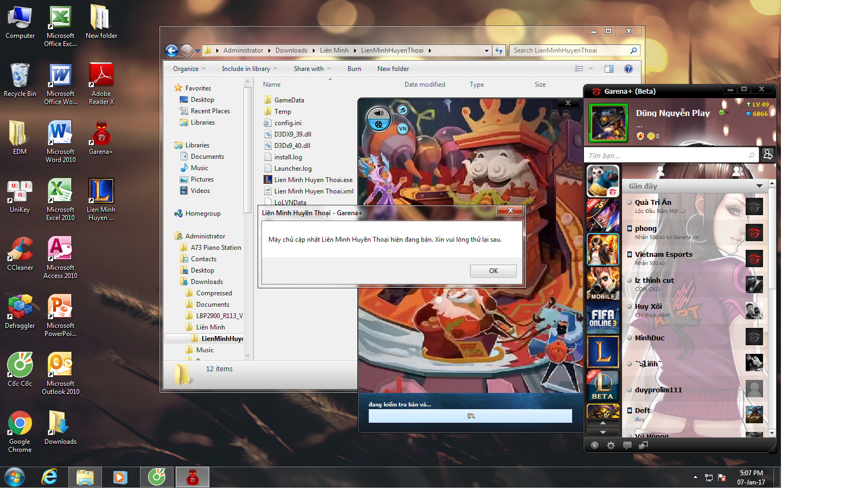Viewport: 846px width, 504px height.
Task: Open online status dropdown beside username
Action: pyautogui.click(x=724, y=113)
